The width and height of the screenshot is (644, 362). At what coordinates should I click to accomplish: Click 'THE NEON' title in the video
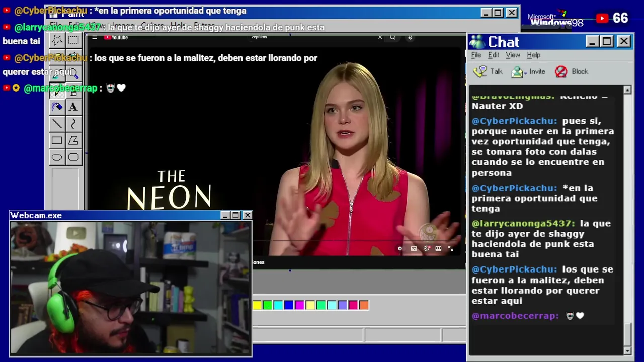(170, 191)
